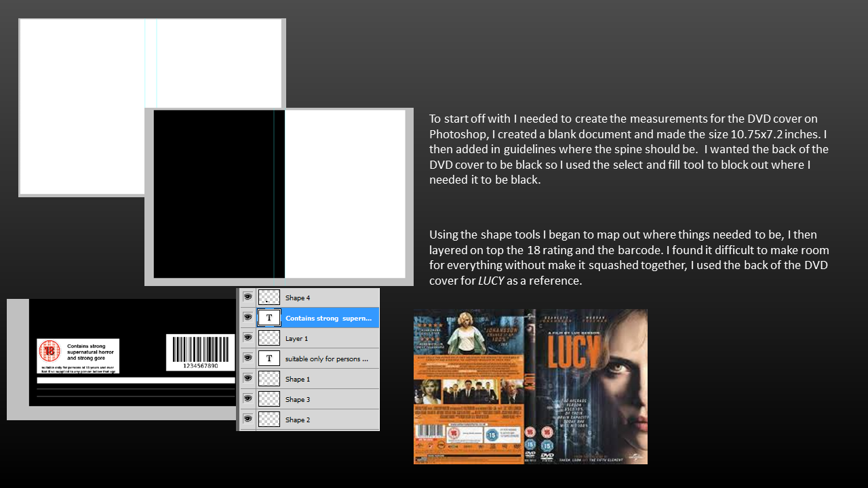Viewport: 868px width, 488px height.
Task: Select the layer named Layer 1
Action: (x=296, y=338)
